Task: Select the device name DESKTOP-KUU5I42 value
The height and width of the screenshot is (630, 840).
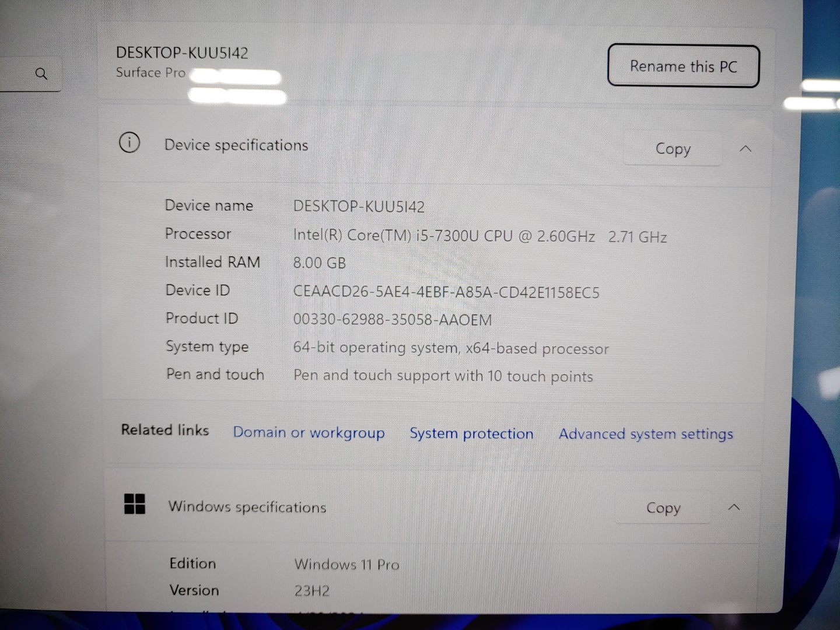Action: [x=359, y=205]
